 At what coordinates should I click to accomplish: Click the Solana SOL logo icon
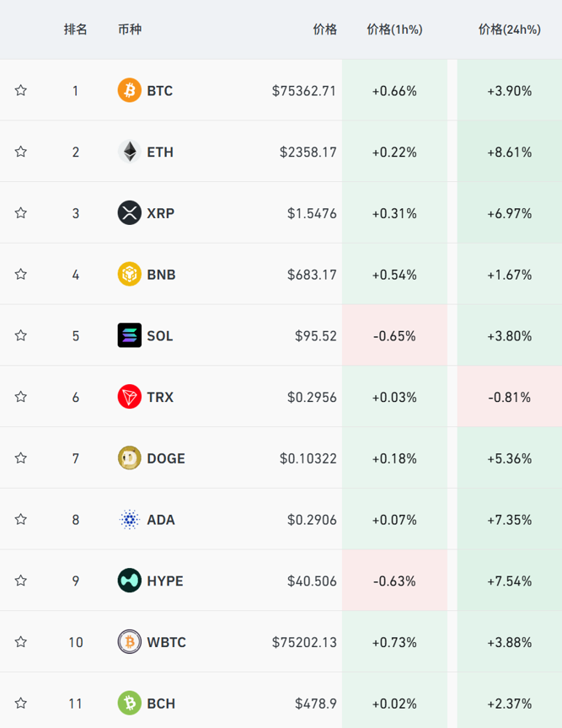(x=130, y=335)
